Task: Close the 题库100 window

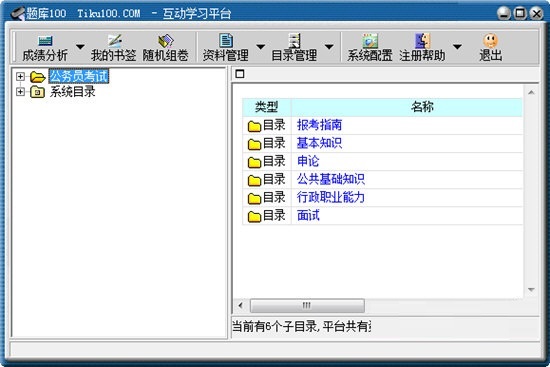Action: pos(536,13)
